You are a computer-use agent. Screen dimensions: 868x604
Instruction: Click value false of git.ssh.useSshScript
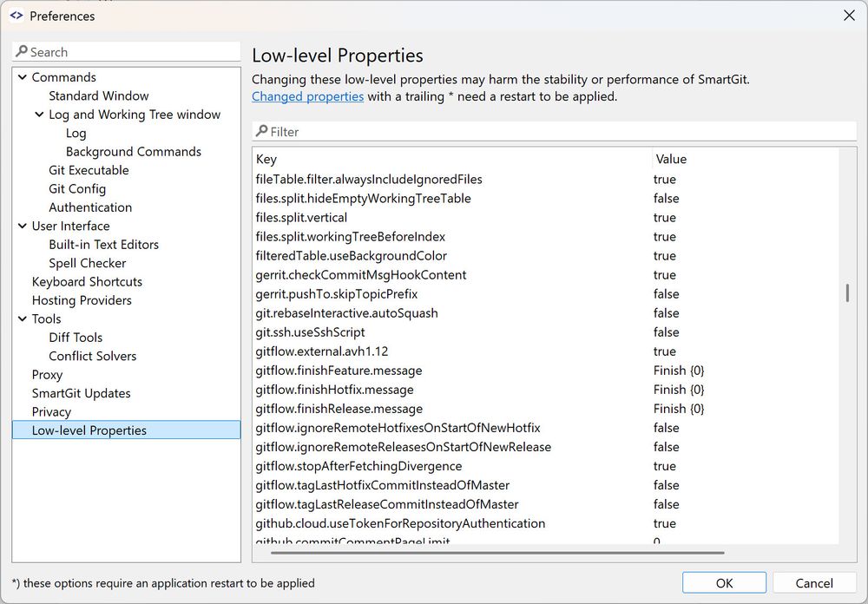[666, 332]
